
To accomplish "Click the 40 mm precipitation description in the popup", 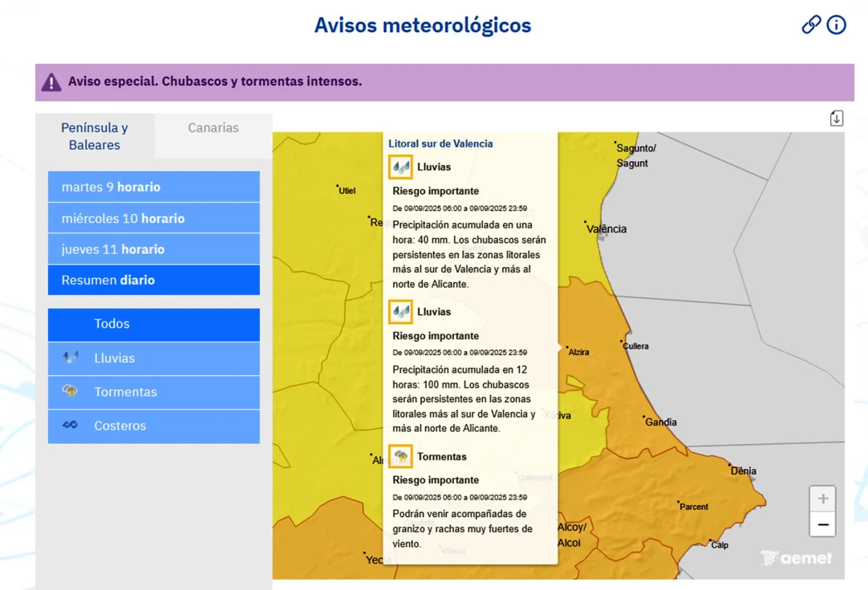I will (469, 254).
